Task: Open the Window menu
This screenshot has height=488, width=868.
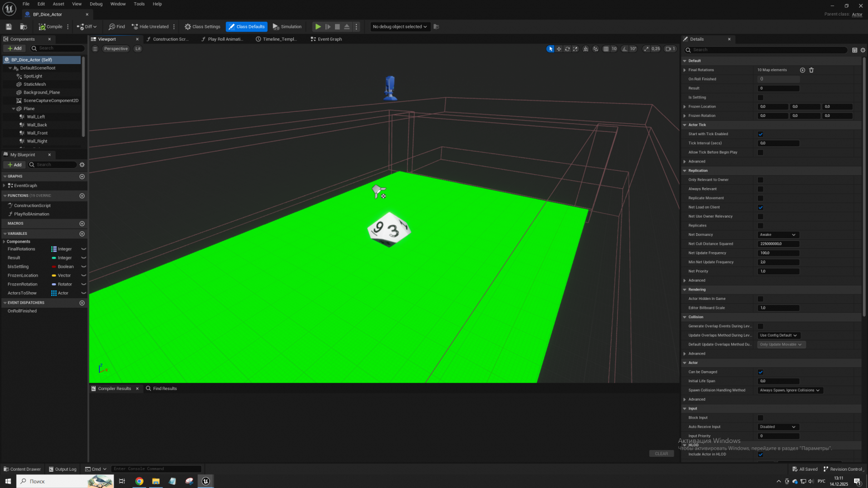Action: (x=118, y=4)
